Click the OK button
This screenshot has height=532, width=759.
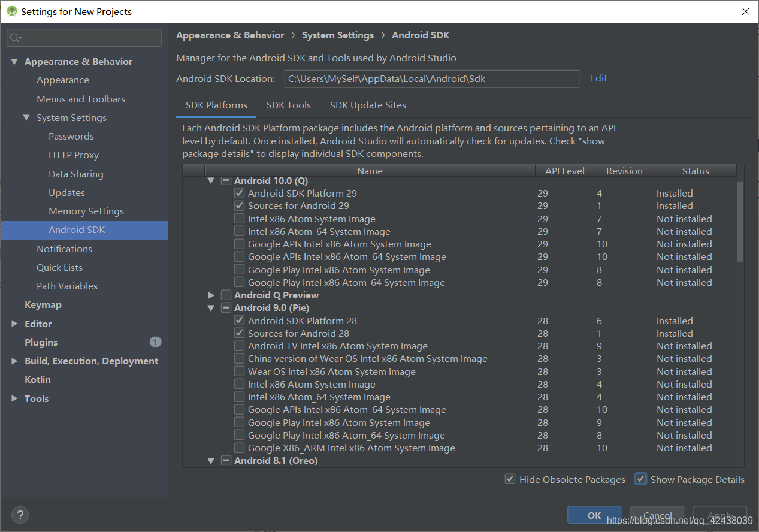(x=594, y=515)
